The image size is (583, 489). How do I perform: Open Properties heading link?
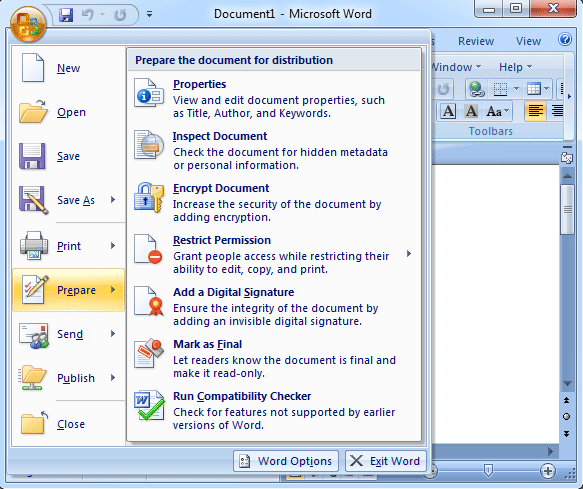[199, 84]
